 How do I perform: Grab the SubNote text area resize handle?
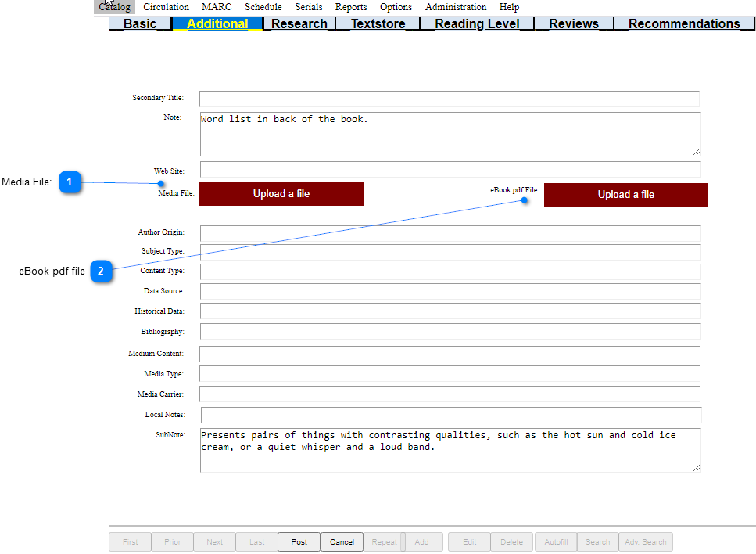696,468
